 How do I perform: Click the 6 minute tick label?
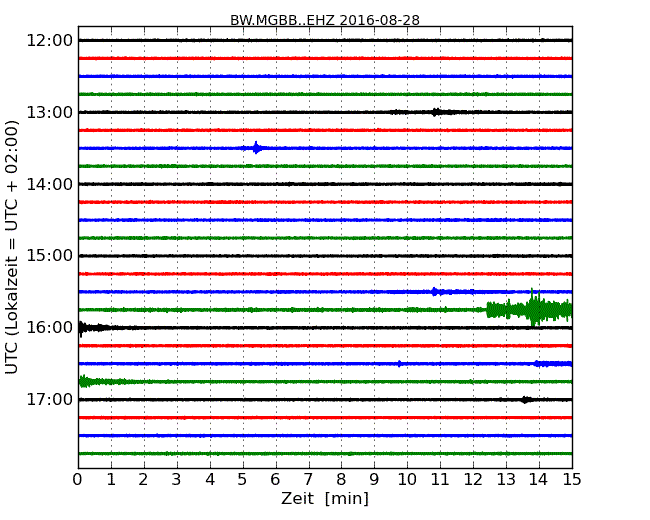[276, 480]
